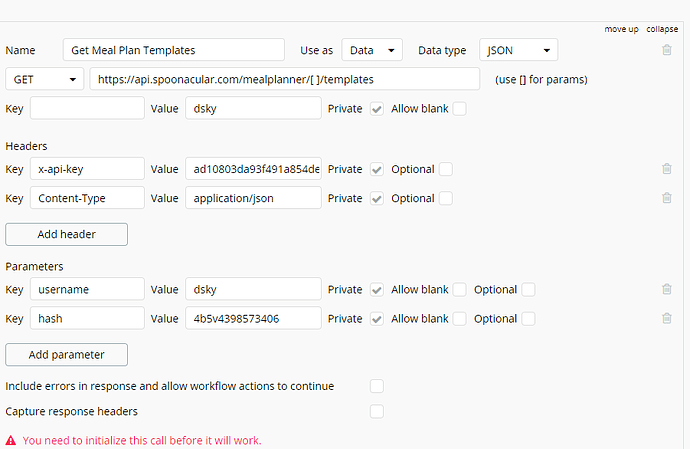Click the red initialization warning icon
Screen dimensions: 690x449
tap(11, 440)
